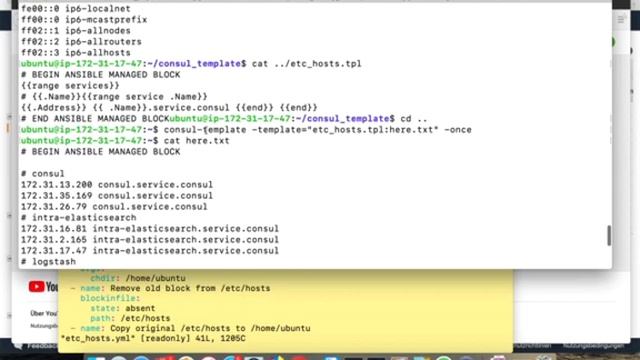This screenshot has height=360, width=640.
Task: Click the 'ff02::3 ip6-allhosts' line
Action: (x=76, y=53)
